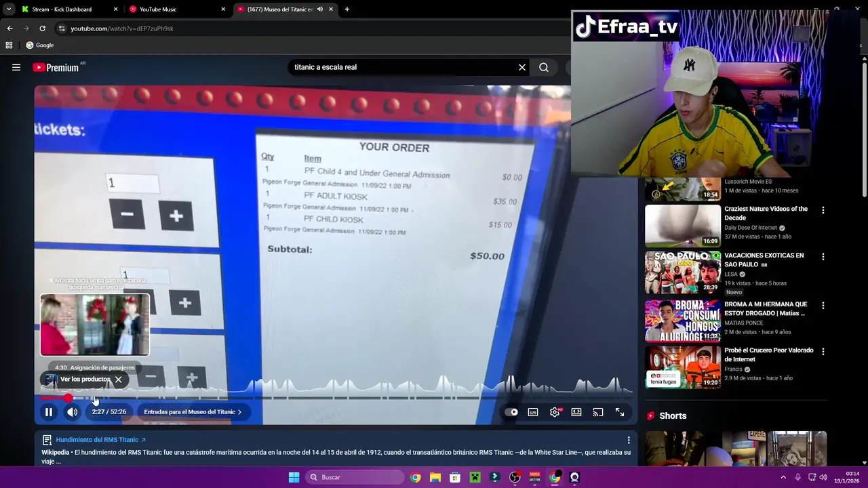This screenshot has height=488, width=868.
Task: Close the 'Ver los productos' overlay
Action: point(118,380)
